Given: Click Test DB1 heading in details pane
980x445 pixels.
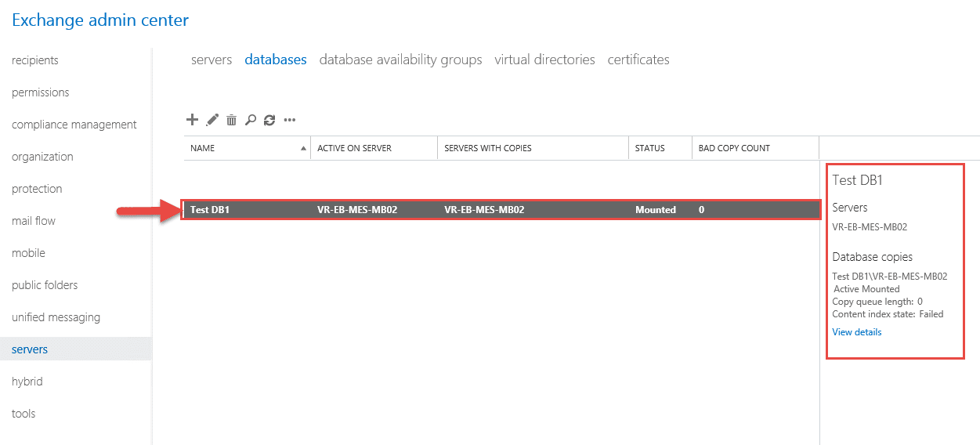Looking at the screenshot, I should click(858, 180).
